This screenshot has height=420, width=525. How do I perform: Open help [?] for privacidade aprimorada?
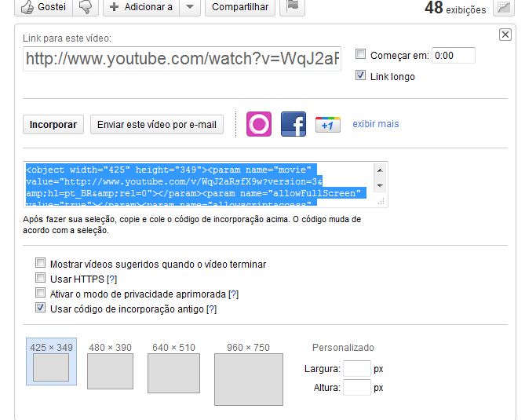click(233, 294)
